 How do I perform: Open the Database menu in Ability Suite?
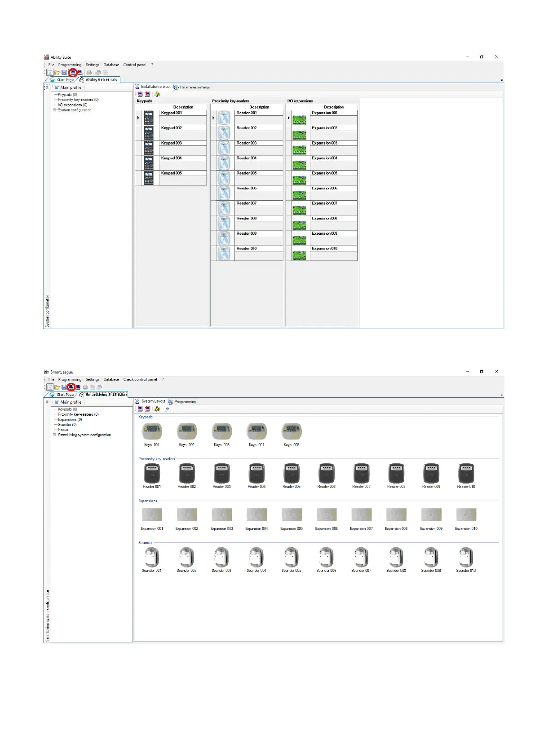pyautogui.click(x=111, y=65)
